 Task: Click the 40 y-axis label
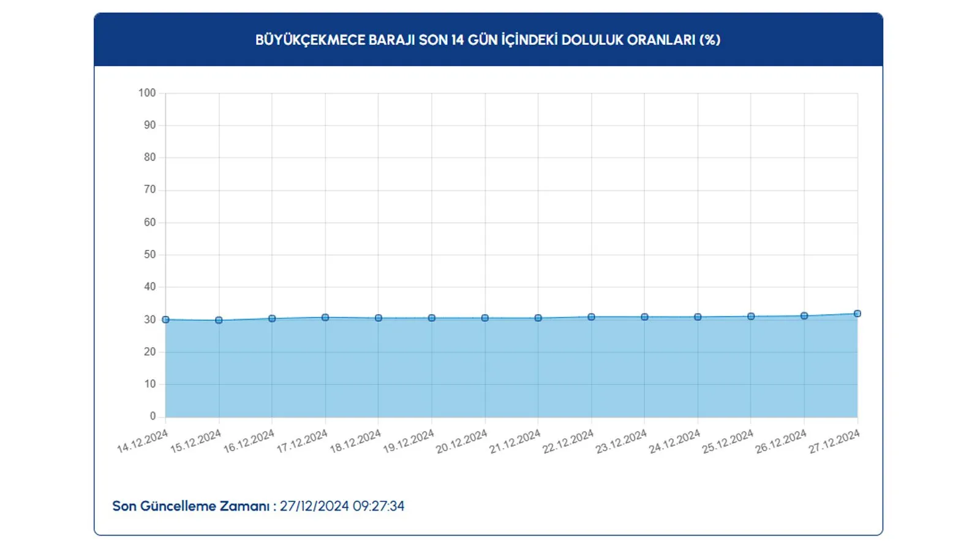pyautogui.click(x=150, y=287)
